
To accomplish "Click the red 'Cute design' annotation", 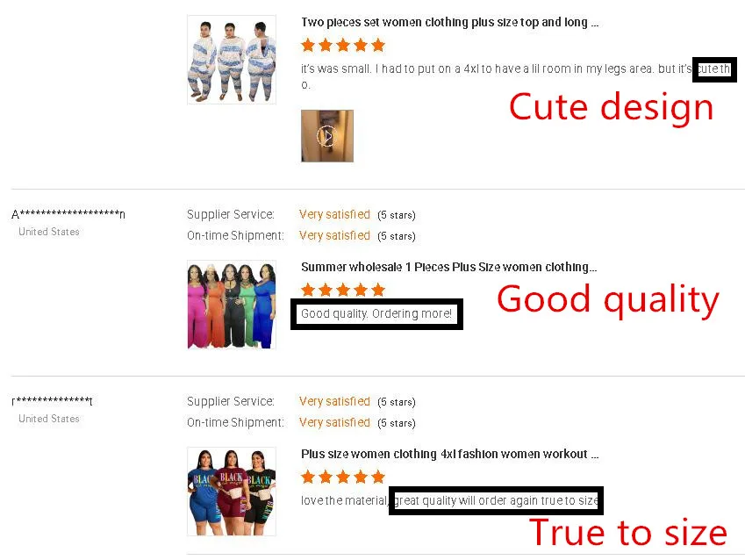I will point(612,107).
